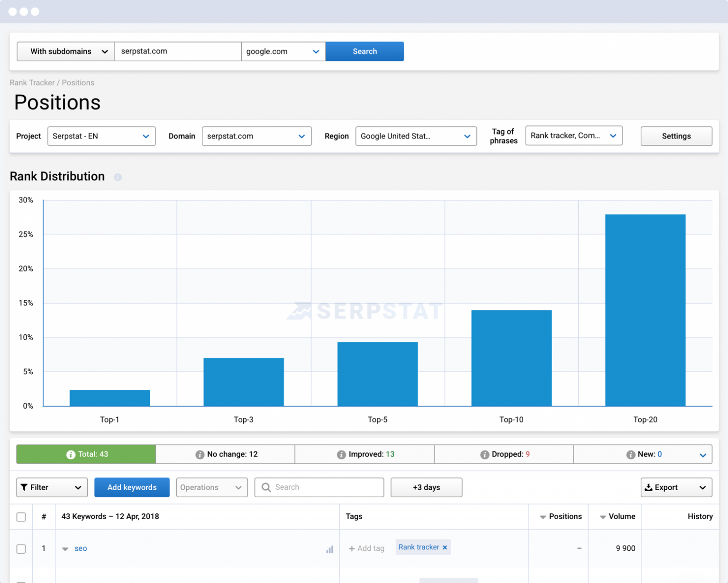Open the Rank Tracker breadcrumb link
Screen dimensions: 728x583
coord(32,82)
